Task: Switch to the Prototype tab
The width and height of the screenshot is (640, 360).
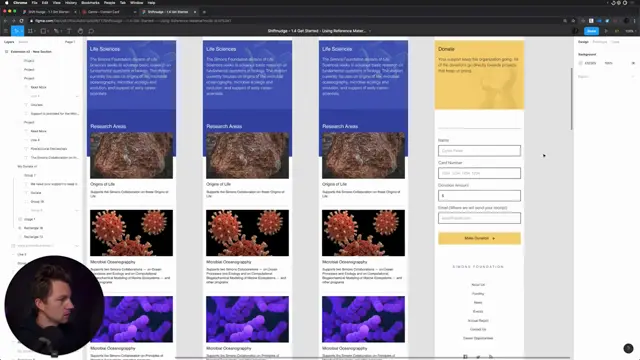Action: point(600,42)
